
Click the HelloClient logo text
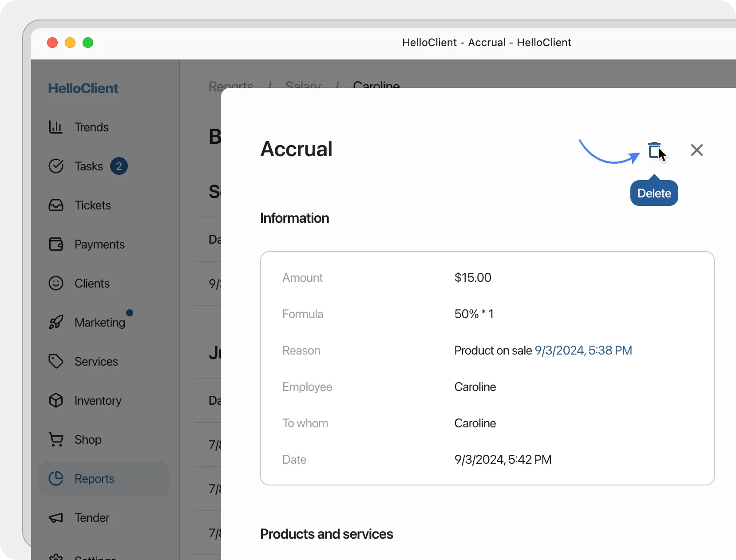83,88
